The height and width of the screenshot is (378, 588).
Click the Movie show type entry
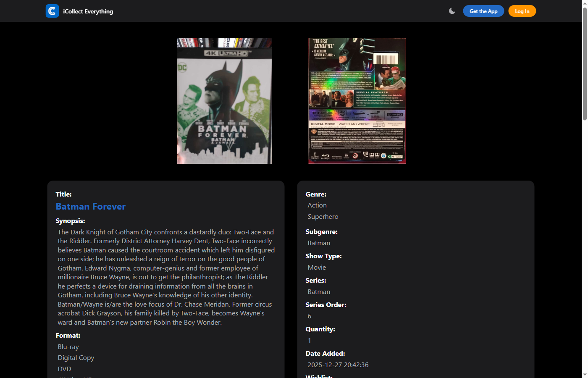click(x=316, y=267)
